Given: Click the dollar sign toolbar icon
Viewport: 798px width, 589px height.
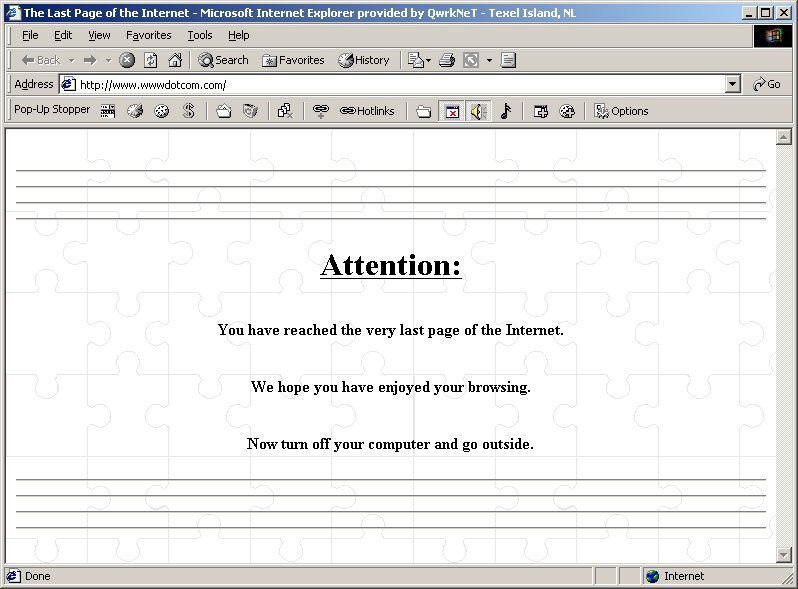Looking at the screenshot, I should (x=188, y=111).
